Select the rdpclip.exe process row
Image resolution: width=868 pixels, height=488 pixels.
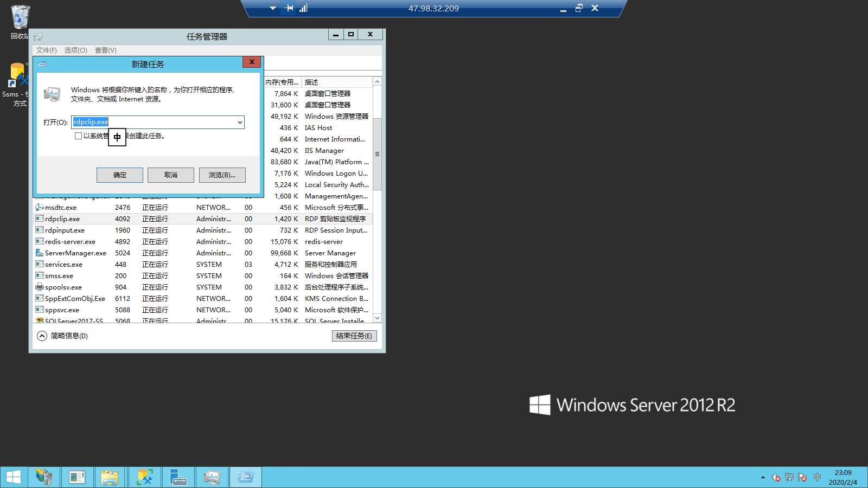coord(203,219)
